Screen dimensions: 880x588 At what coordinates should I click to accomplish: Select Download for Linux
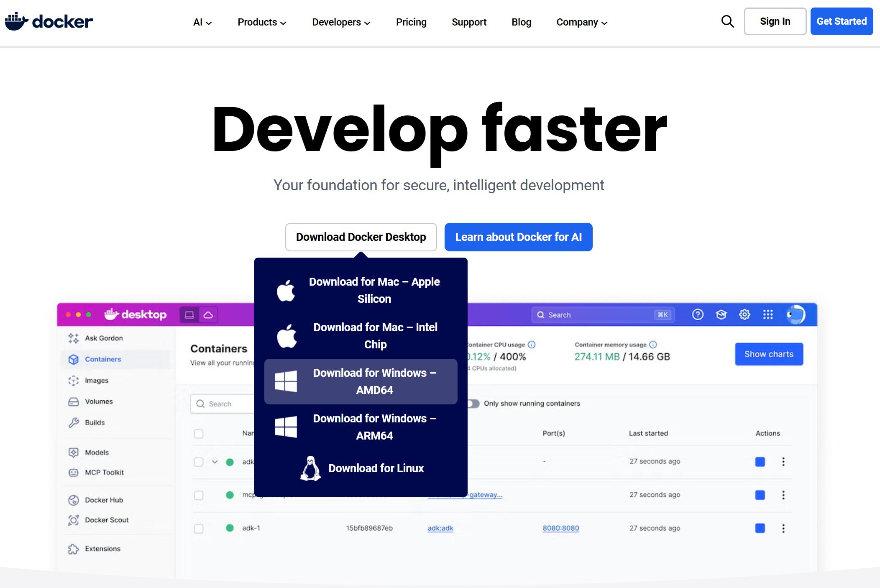click(361, 468)
